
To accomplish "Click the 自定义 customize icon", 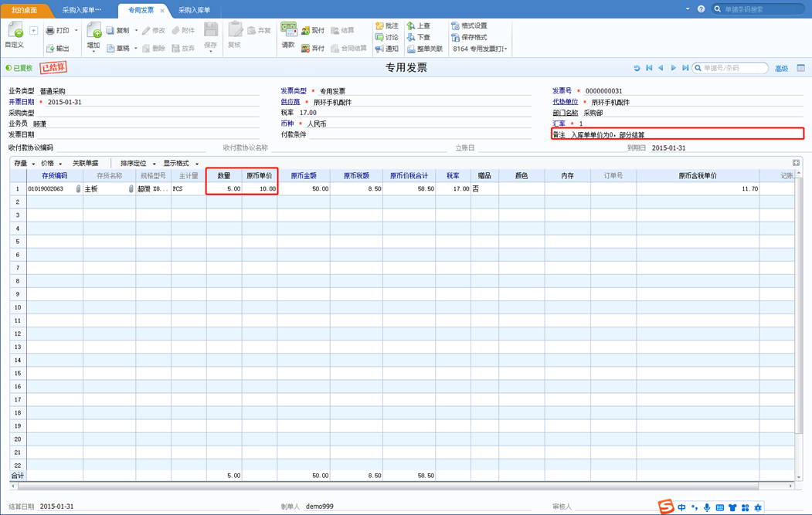I will 15,30.
